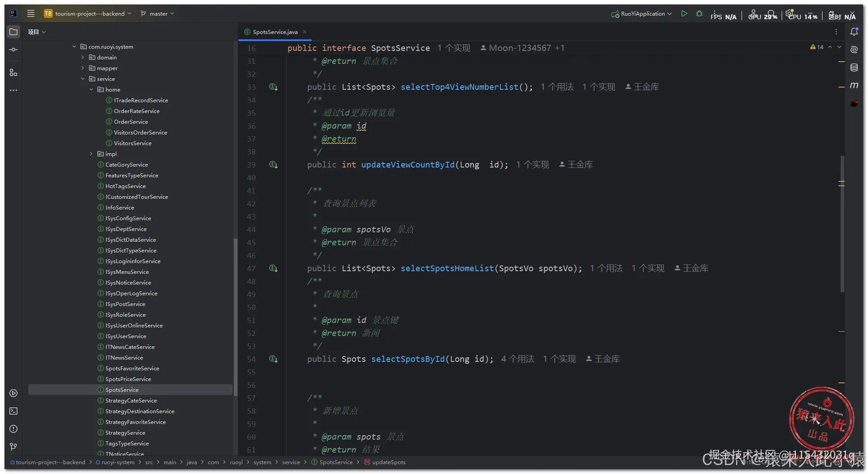Click the tourism-project---backend breadcrumb
868x474 pixels.
click(47, 462)
